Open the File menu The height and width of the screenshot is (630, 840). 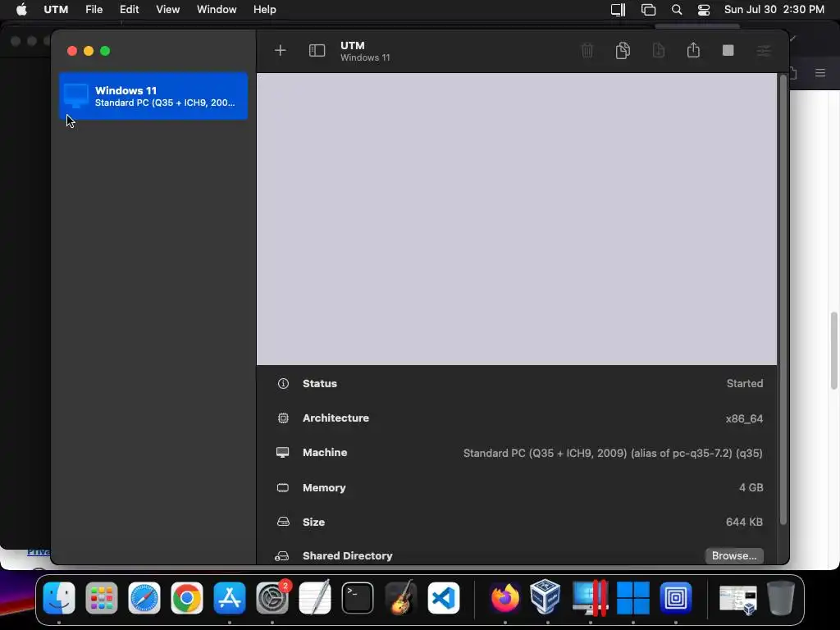click(94, 10)
